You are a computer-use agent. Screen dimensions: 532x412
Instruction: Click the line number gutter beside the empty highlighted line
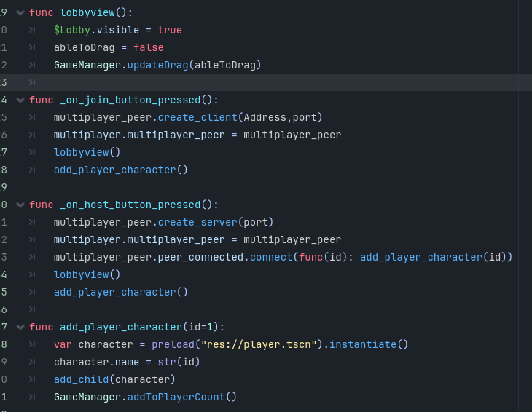[4, 82]
